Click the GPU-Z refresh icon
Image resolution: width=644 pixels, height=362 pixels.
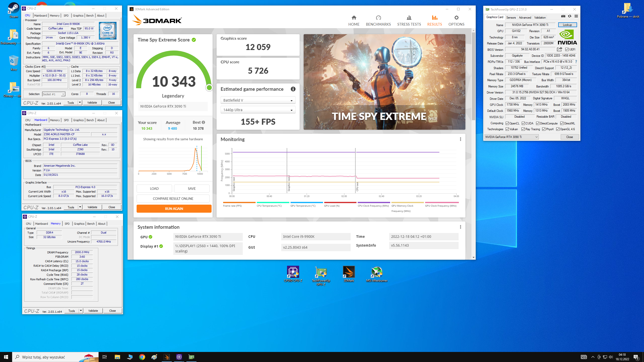pos(570,16)
